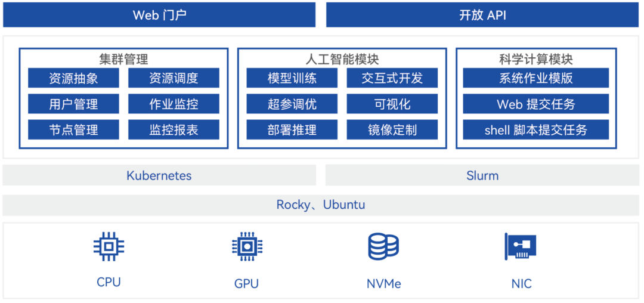This screenshot has width=644, height=303.
Task: Click the NIC network card icon
Action: pos(521,246)
